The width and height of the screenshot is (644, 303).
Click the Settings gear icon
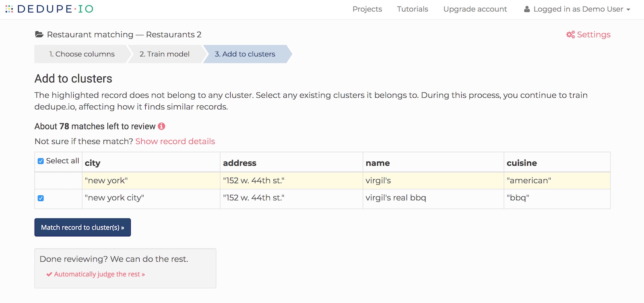point(570,35)
